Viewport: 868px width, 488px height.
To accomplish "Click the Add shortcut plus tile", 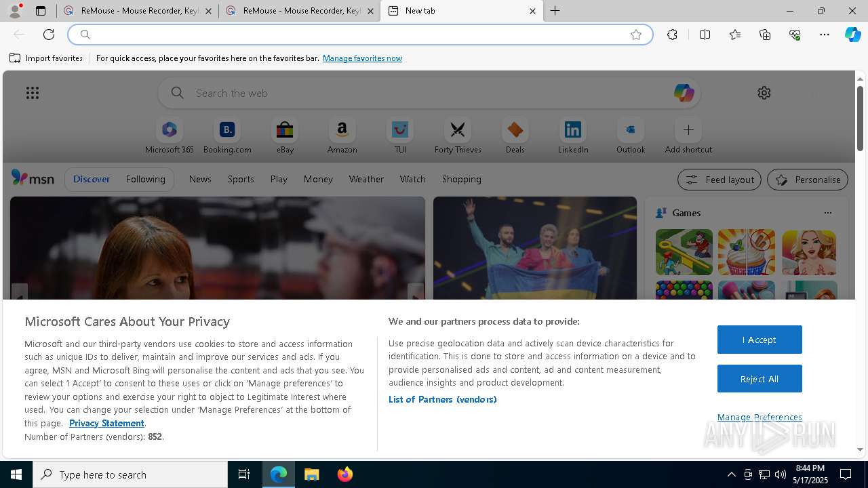I will coord(688,136).
